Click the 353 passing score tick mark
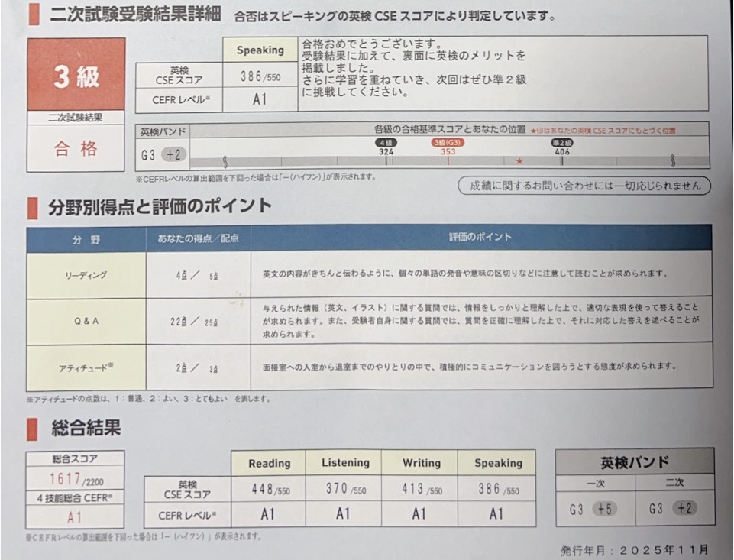This screenshot has height=560, width=734. tap(448, 160)
